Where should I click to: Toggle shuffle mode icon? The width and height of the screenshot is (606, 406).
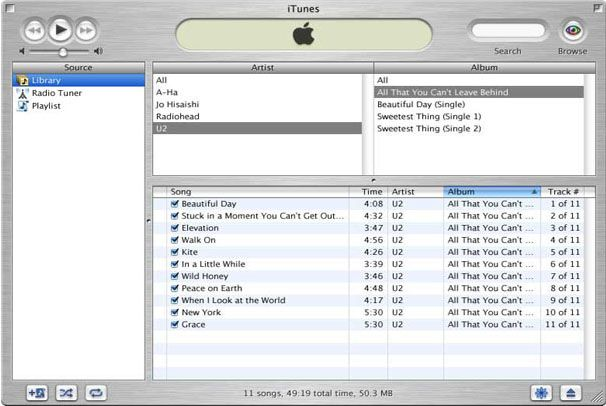click(66, 393)
